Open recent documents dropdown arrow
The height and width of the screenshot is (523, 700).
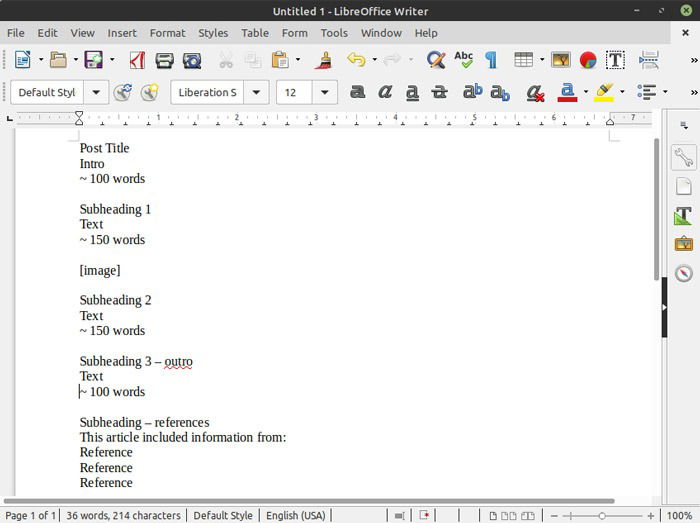click(76, 60)
